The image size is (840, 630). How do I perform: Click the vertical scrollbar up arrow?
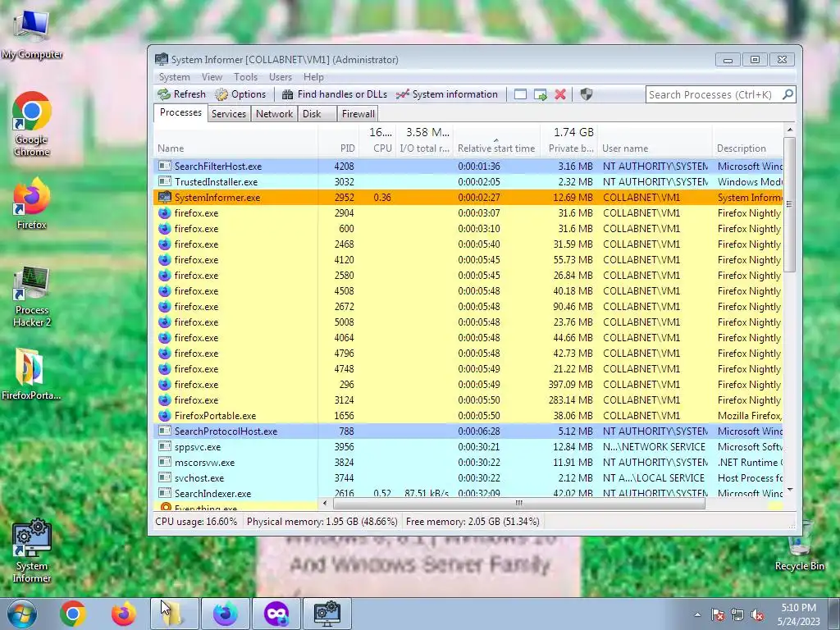click(x=790, y=130)
